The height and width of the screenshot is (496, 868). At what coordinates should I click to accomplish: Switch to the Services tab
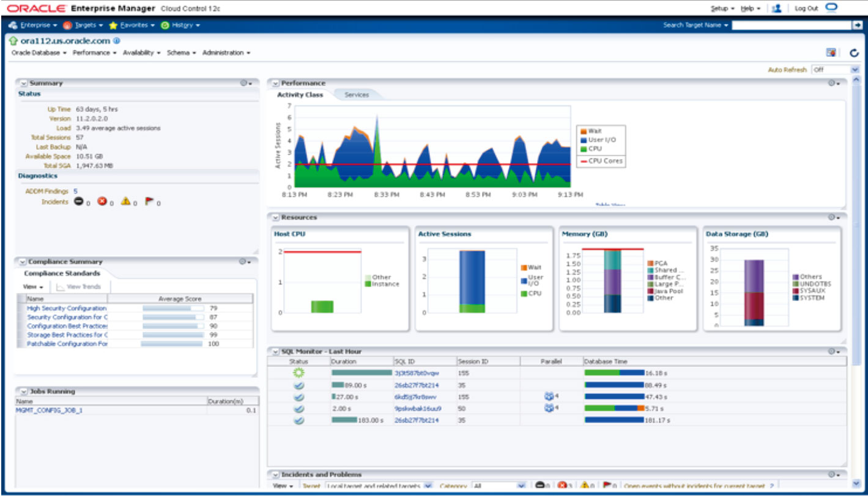point(357,95)
